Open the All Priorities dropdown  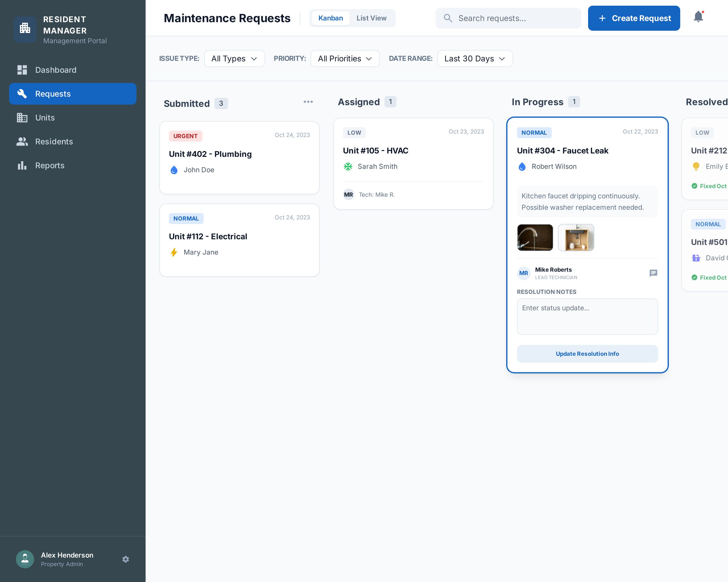(345, 59)
